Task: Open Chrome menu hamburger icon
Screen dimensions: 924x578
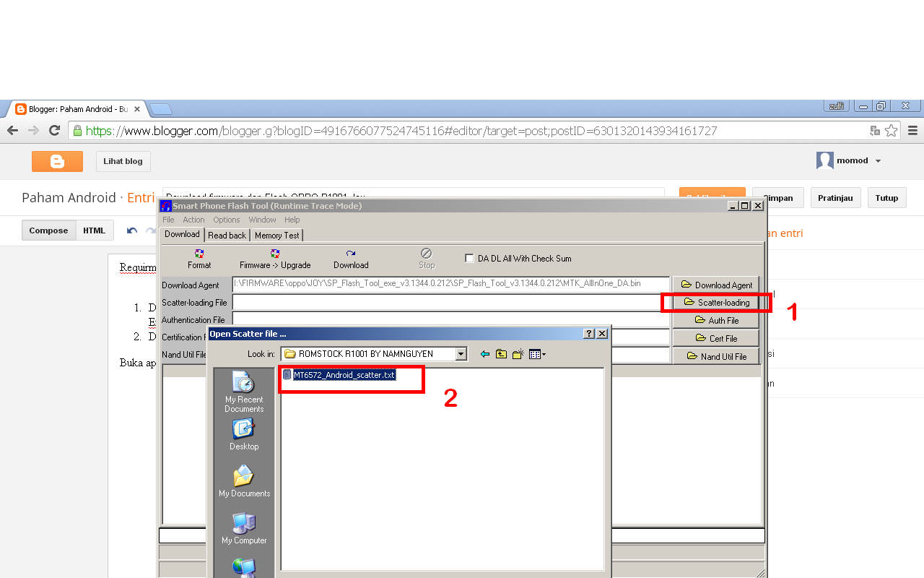Action: coord(912,131)
